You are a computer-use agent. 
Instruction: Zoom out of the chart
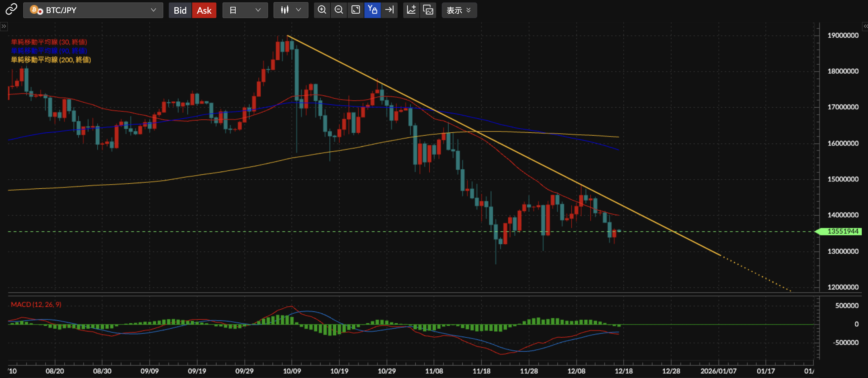coord(339,10)
